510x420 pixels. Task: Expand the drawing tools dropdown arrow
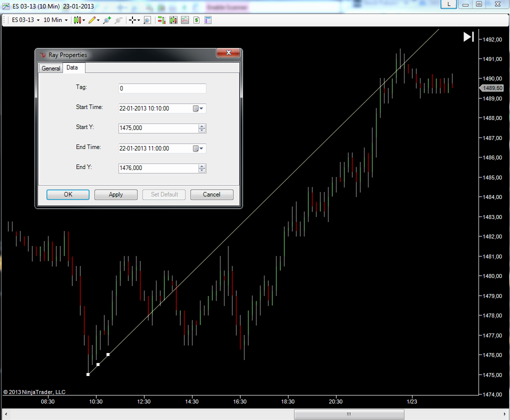(x=98, y=20)
